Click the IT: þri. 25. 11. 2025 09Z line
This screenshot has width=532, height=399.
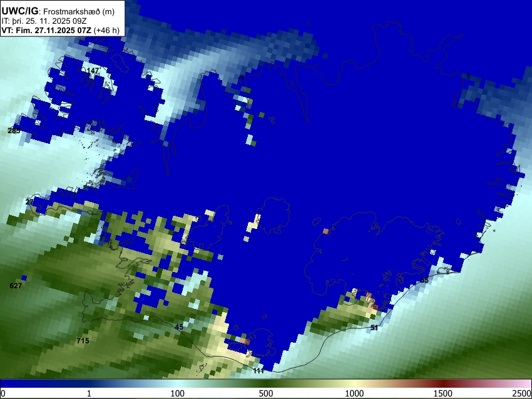pos(44,21)
